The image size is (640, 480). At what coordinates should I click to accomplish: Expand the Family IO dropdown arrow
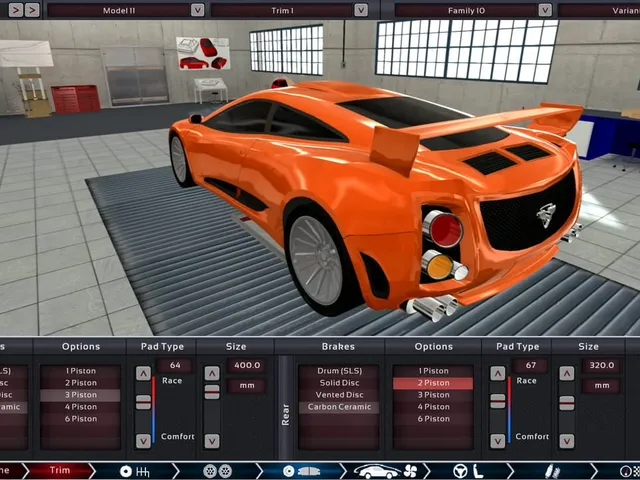point(545,10)
